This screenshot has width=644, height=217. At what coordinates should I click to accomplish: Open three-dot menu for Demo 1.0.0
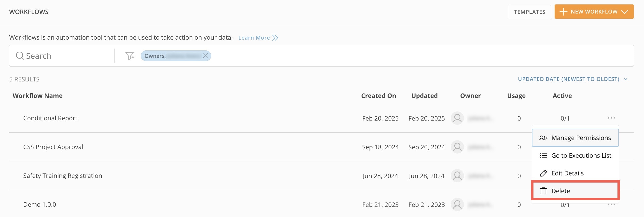coord(611,204)
